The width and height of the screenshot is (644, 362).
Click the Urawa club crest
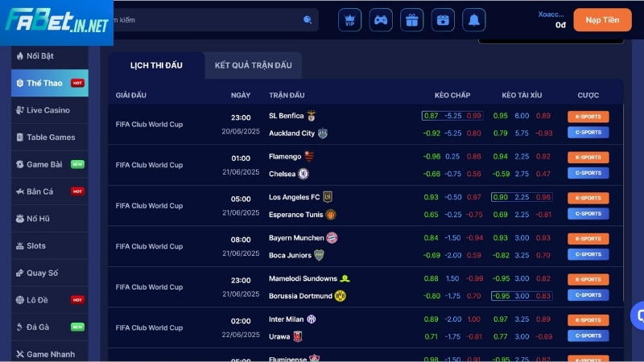pos(298,336)
